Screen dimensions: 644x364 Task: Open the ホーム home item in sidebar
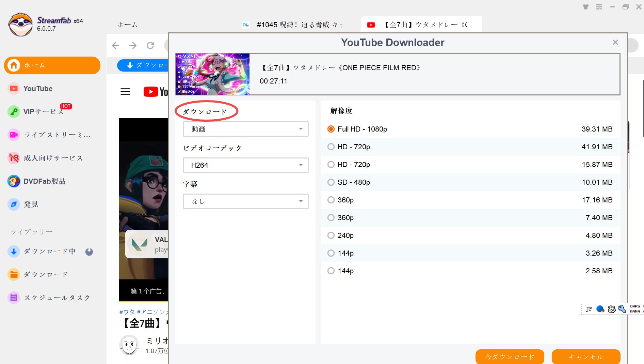tap(52, 65)
